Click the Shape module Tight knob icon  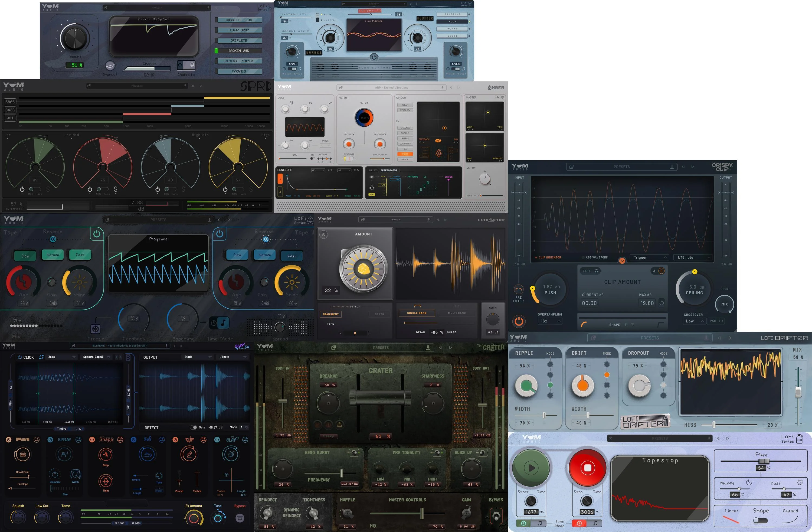[105, 481]
